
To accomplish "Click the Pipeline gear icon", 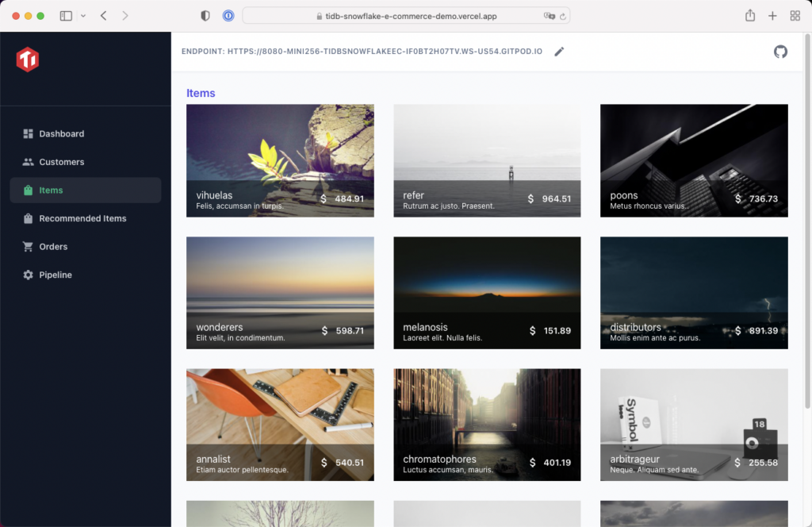I will 28,275.
